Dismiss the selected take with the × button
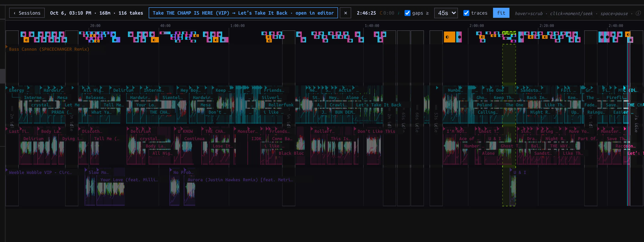644x242 pixels. click(x=345, y=13)
